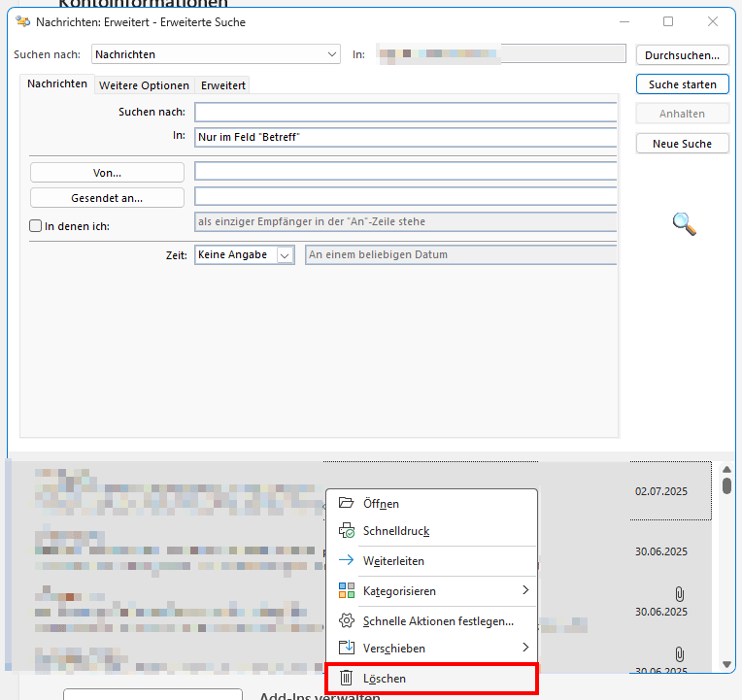The image size is (742, 700).
Task: Click the printer icon for Schnelldruck
Action: [346, 531]
